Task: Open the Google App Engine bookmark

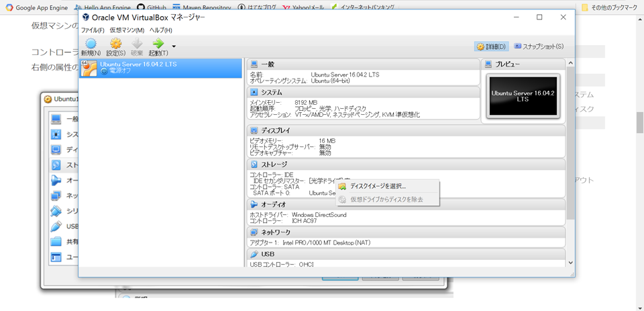Action: point(38,7)
